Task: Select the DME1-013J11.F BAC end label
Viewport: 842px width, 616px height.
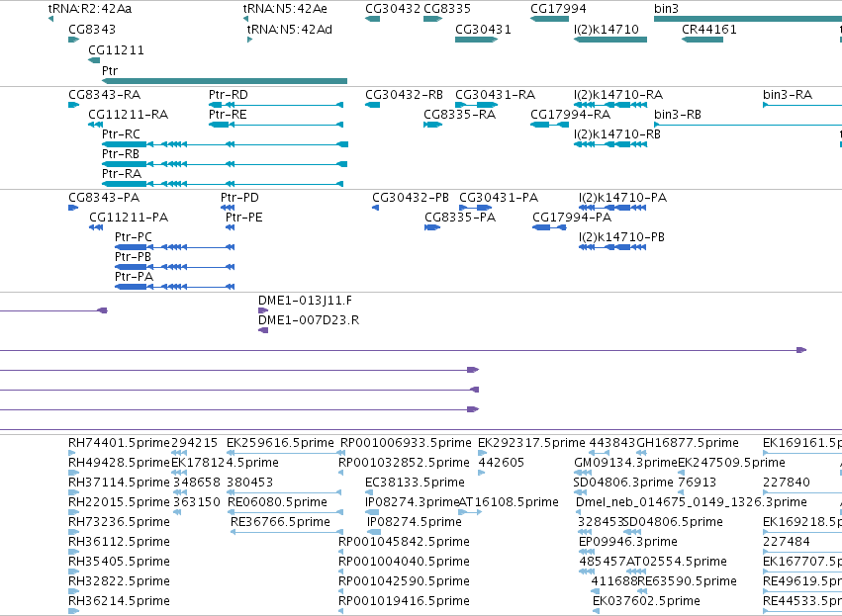Action: (x=305, y=301)
